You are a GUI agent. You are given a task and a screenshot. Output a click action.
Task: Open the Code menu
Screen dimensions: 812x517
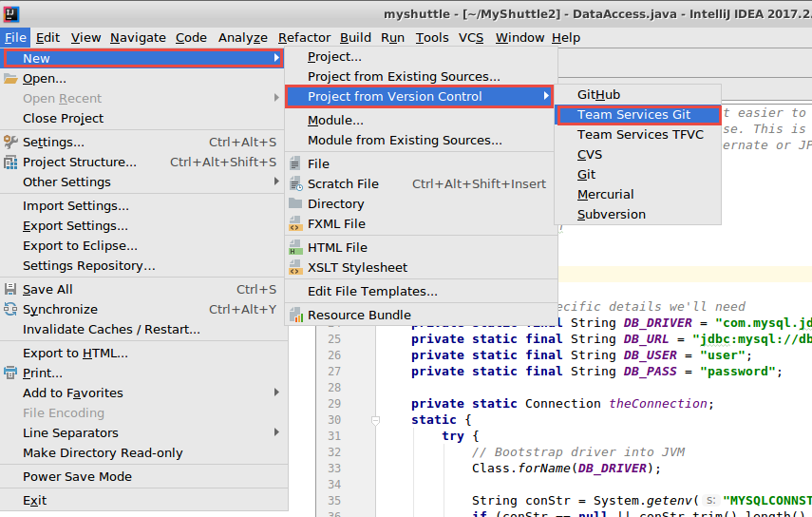click(x=191, y=38)
